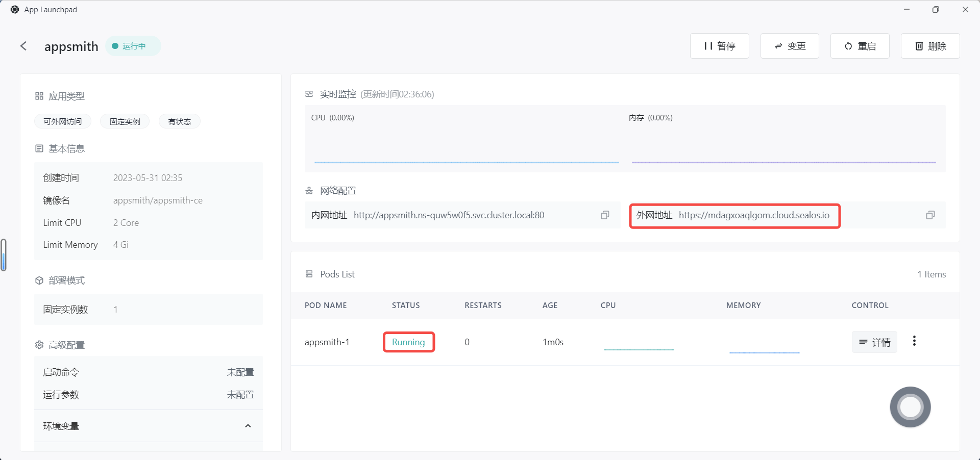Collapse the 环境变量 section chevron
The height and width of the screenshot is (460, 980).
[x=248, y=426]
